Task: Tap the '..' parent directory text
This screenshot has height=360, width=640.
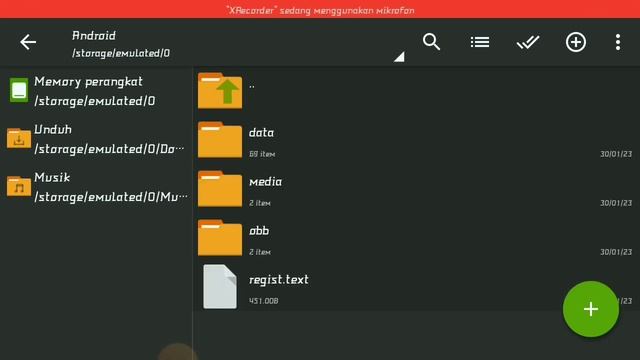Action: (x=252, y=86)
